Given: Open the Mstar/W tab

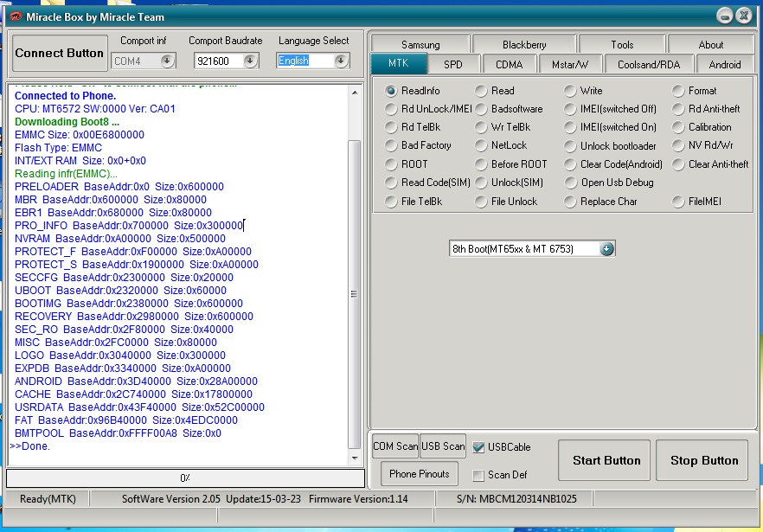Looking at the screenshot, I should click(x=570, y=64).
